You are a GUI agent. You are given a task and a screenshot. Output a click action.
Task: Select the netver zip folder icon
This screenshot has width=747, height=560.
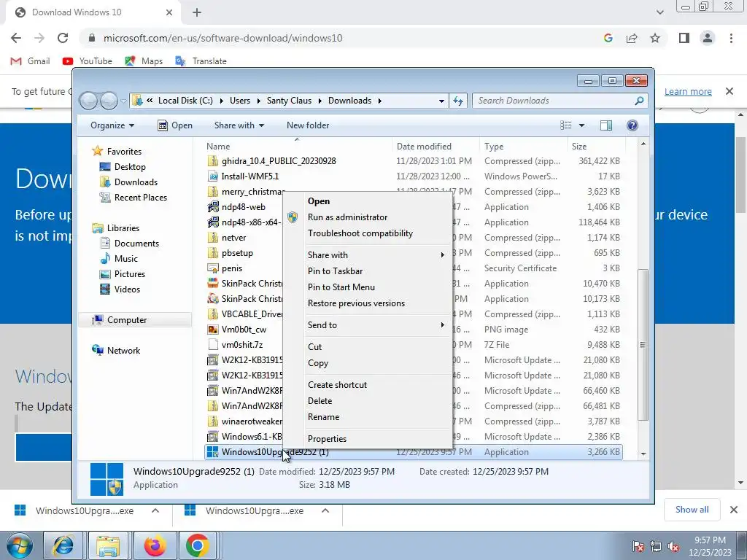[213, 238]
